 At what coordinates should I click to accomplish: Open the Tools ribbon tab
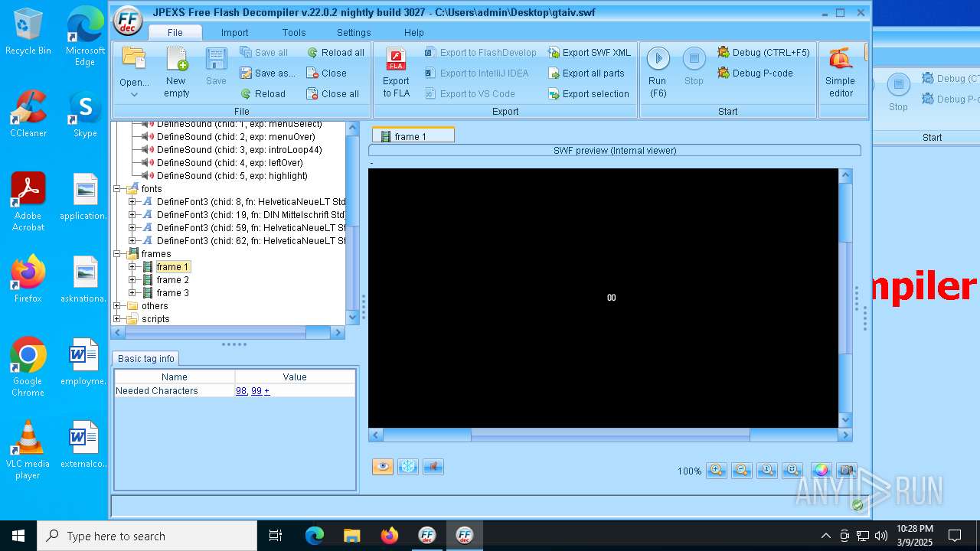click(x=294, y=32)
